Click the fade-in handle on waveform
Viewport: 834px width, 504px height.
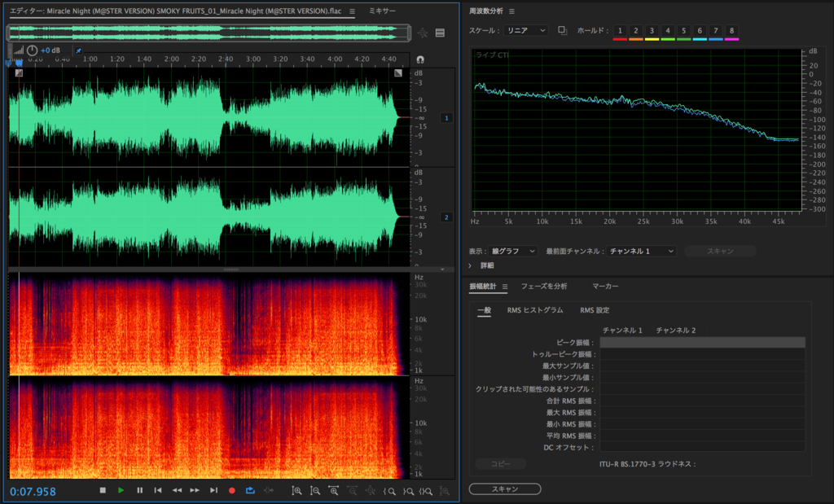coord(20,72)
